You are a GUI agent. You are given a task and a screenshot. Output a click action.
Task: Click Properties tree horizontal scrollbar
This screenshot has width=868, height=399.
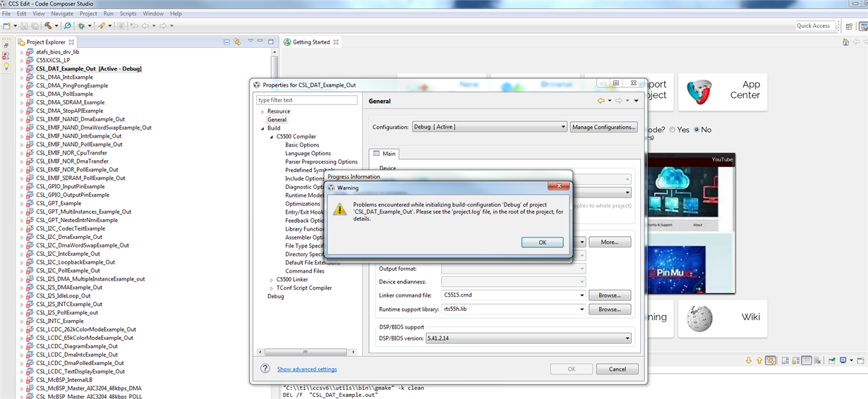click(x=307, y=352)
